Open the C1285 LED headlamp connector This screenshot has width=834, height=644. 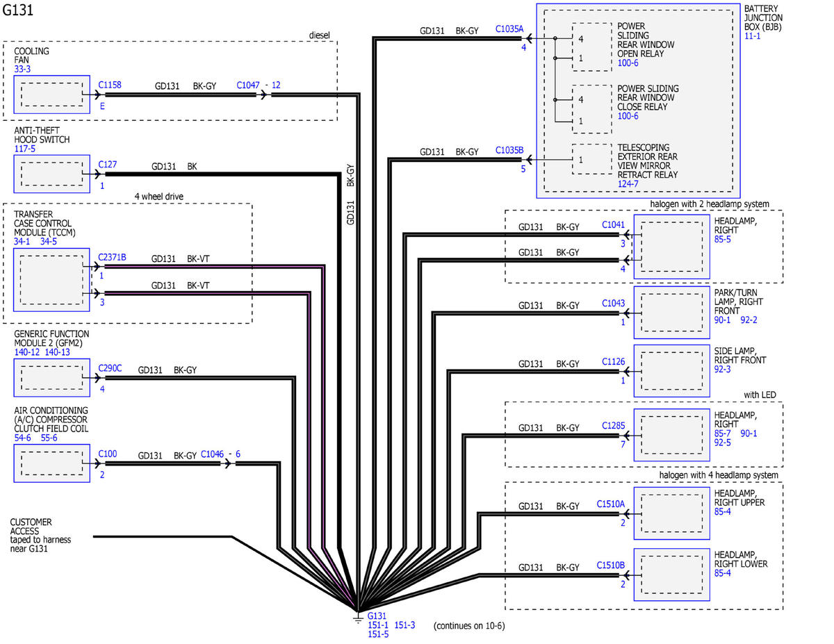[x=613, y=426]
